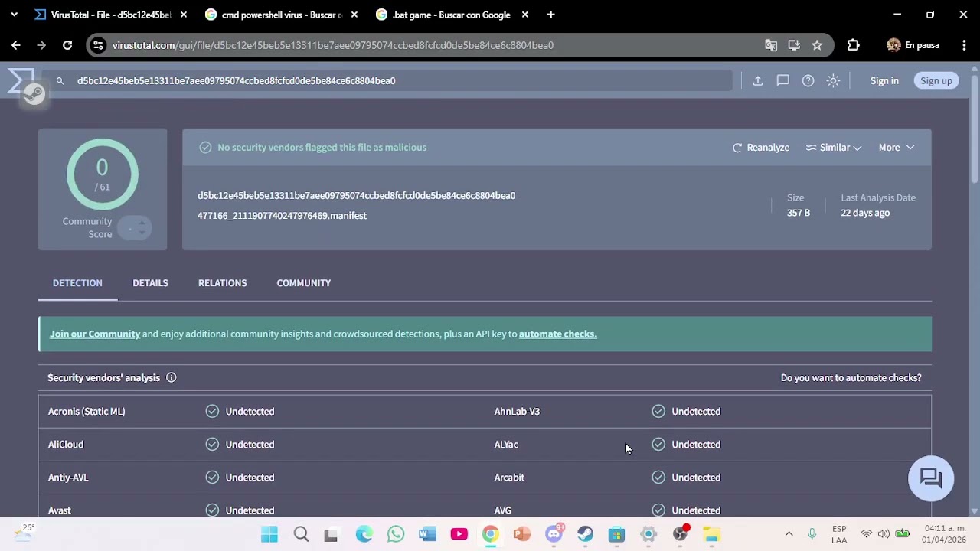
Task: Go back in browser history
Action: point(16,45)
